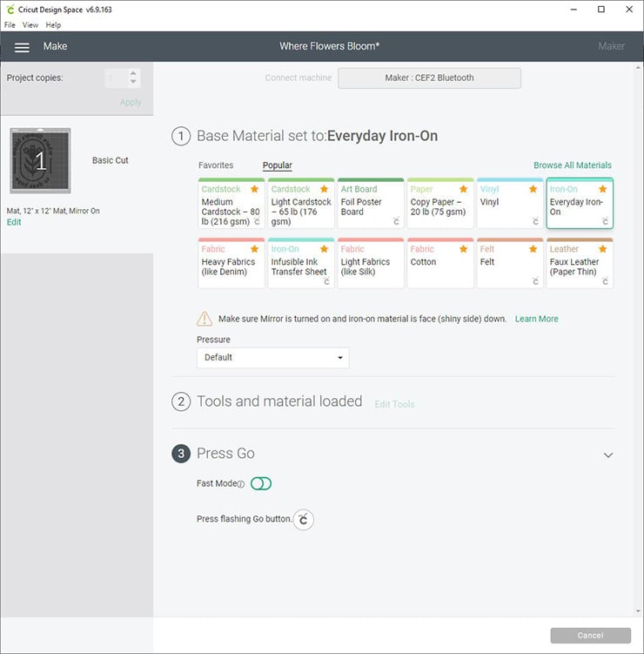Open the File menu
Viewport: 644px width, 654px height.
point(10,25)
